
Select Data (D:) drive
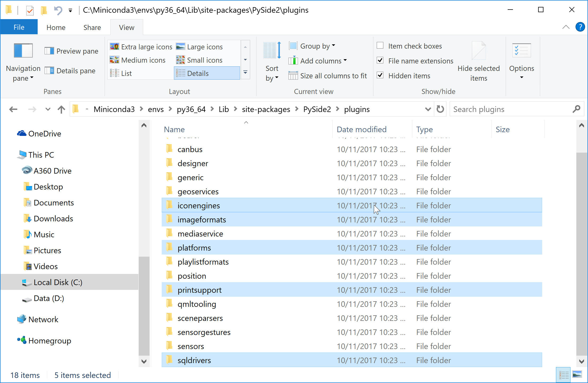(x=43, y=298)
